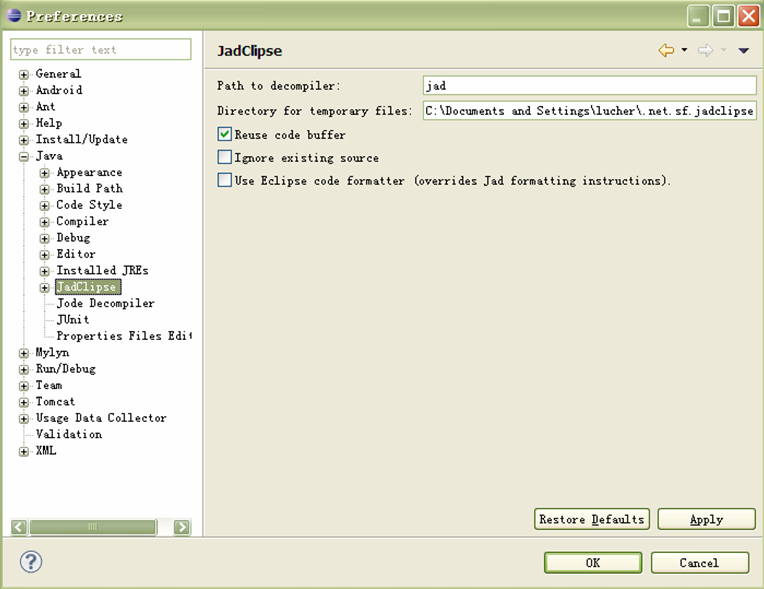Expand the Editor node
Viewport: 764px width, 589px height.
[44, 255]
